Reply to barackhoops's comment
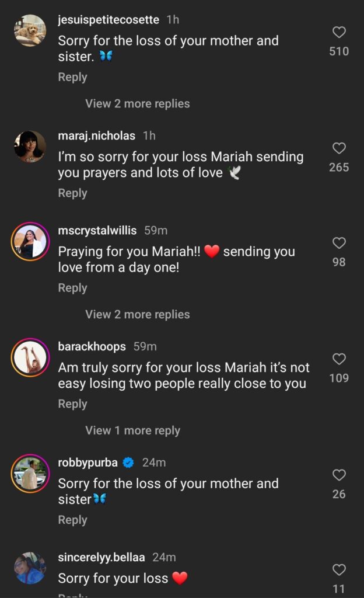The height and width of the screenshot is (598, 364). point(72,404)
